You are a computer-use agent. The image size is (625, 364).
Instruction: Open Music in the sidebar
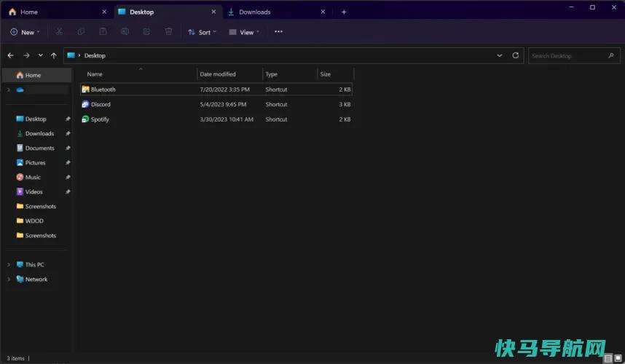click(x=33, y=177)
